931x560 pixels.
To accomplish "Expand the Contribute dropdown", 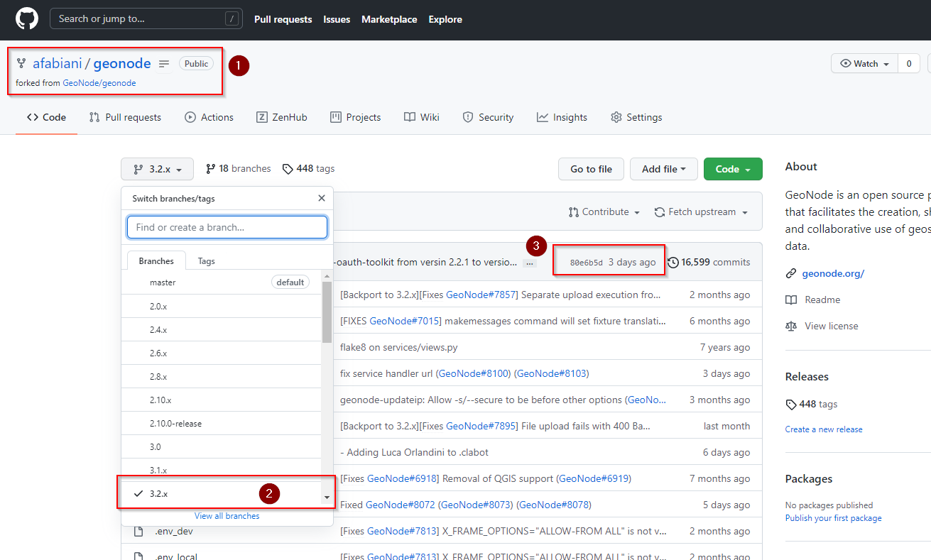I will [x=604, y=212].
